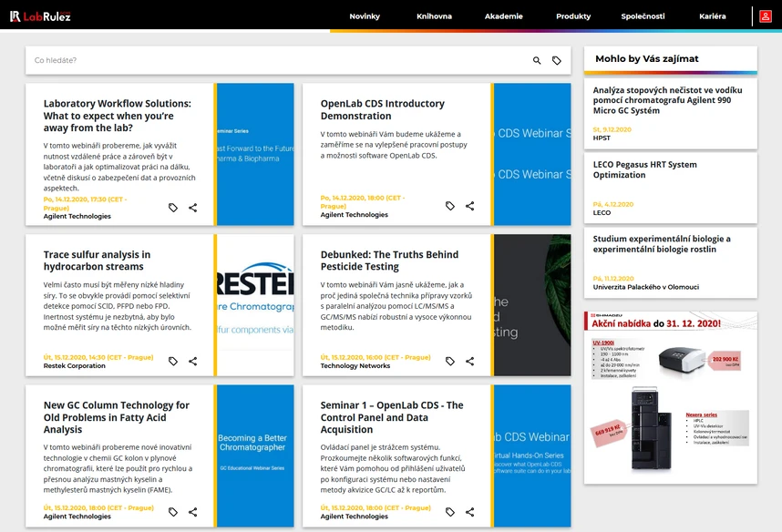The width and height of the screenshot is (782, 532).
Task: Open 'Seminar 1 – OpenLab CDS' webinar title
Action: tap(392, 417)
